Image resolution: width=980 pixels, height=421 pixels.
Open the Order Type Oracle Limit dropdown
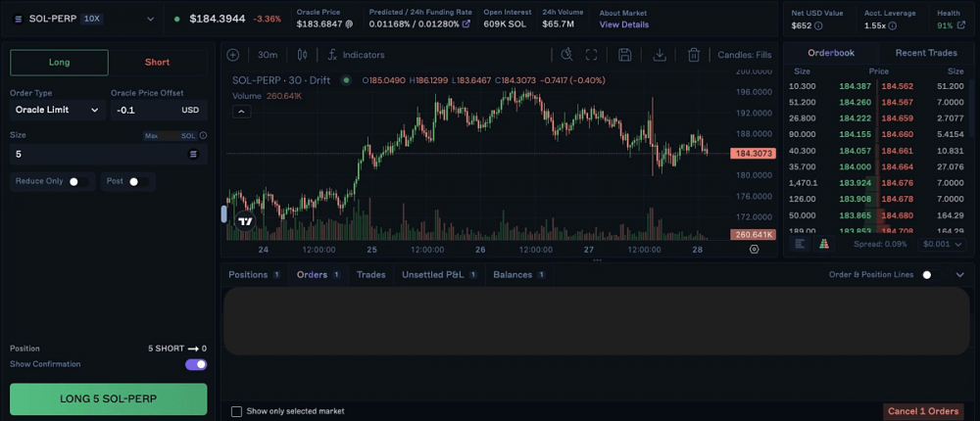tap(58, 110)
